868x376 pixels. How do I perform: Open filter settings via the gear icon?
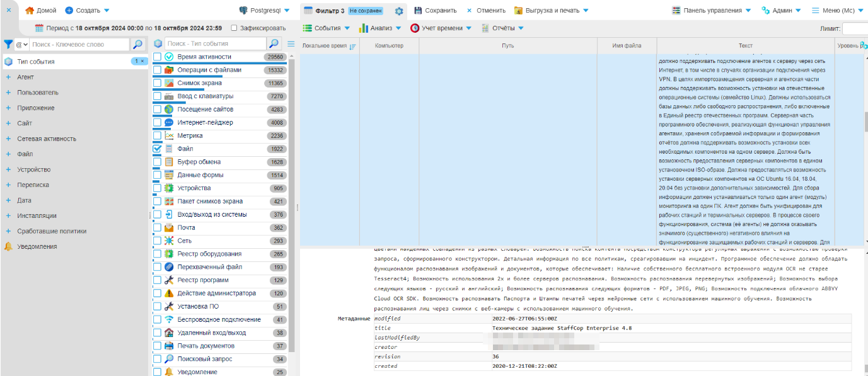pos(400,11)
